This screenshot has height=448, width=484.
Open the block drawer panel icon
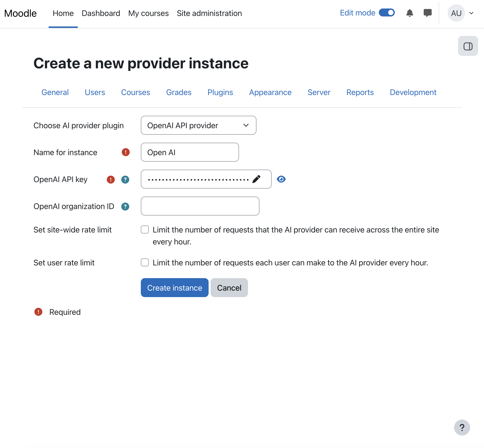point(468,46)
